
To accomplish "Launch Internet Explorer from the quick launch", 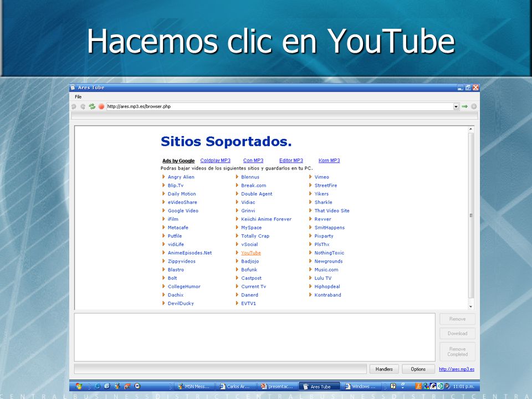I will pos(98,386).
